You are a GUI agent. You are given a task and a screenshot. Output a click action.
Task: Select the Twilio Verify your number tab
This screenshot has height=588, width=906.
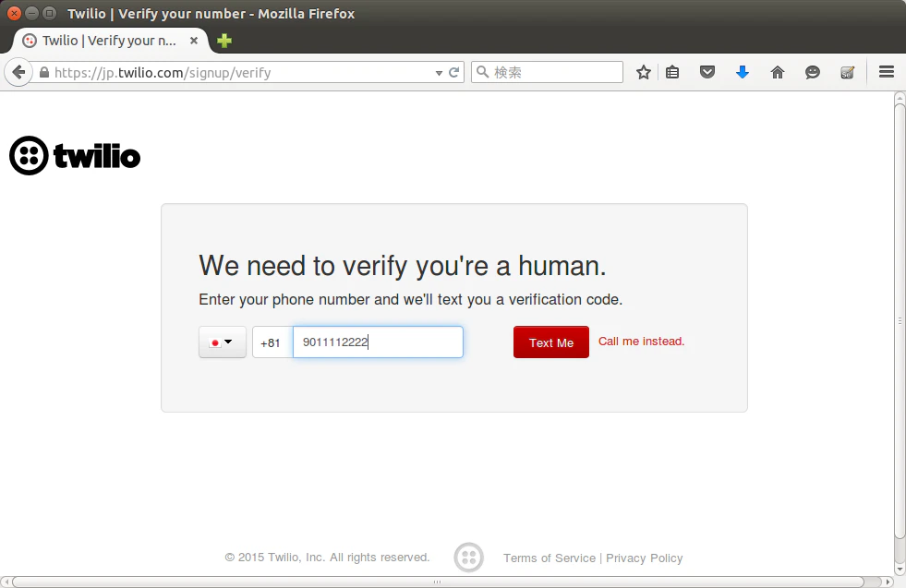point(110,41)
